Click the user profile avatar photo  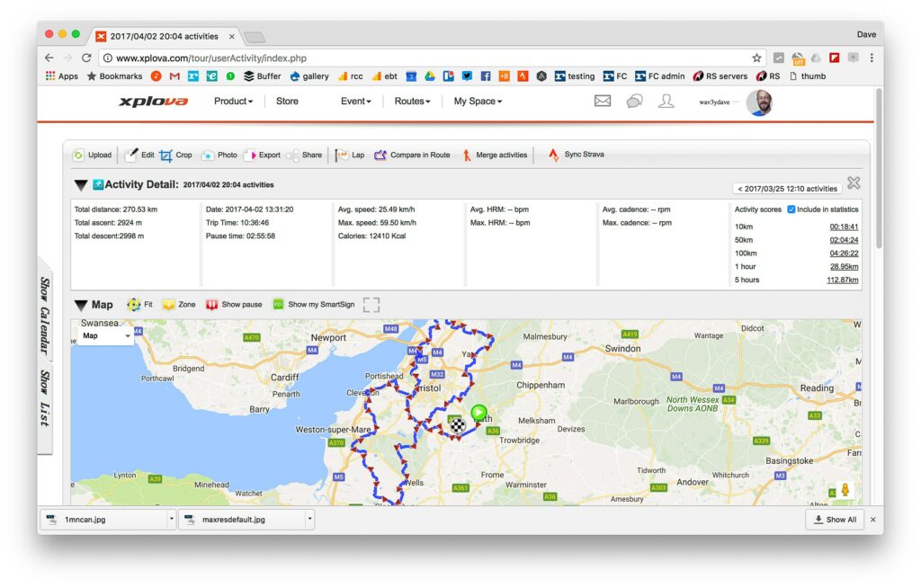click(759, 102)
